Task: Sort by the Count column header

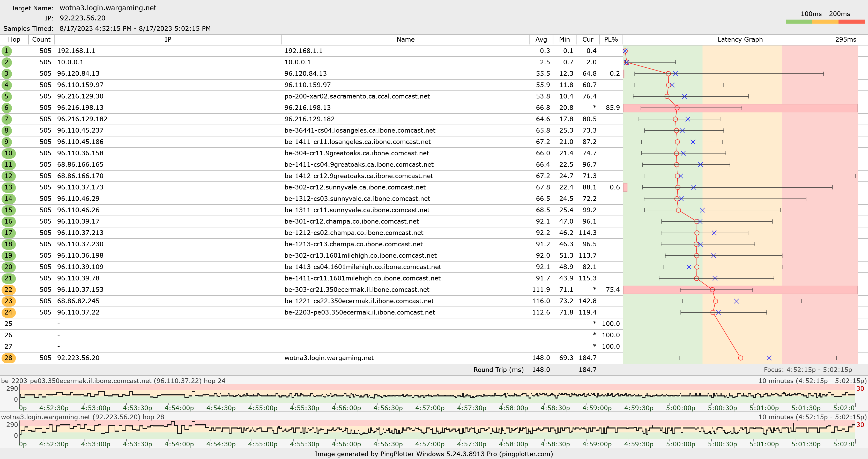Action: pyautogui.click(x=41, y=39)
